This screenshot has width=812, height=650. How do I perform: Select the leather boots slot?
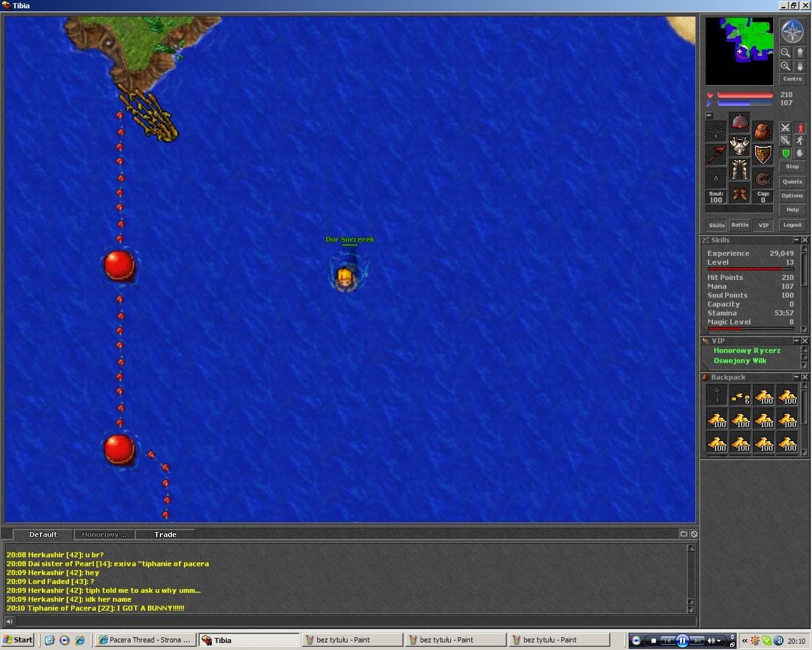pos(740,192)
